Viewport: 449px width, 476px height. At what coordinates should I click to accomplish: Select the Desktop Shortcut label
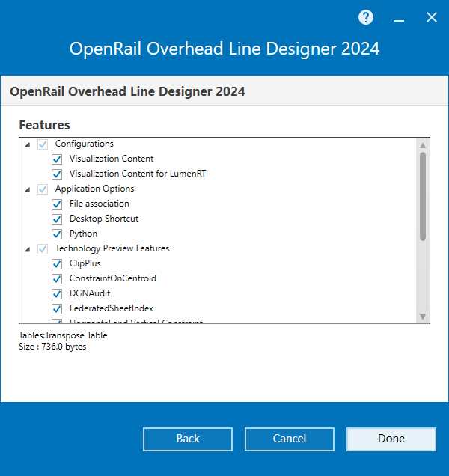[104, 219]
